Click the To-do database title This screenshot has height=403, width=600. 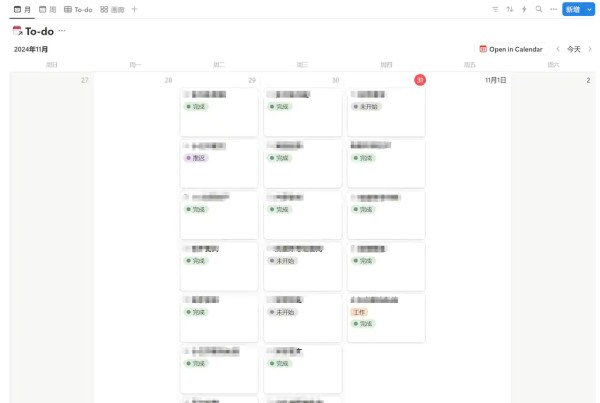pyautogui.click(x=39, y=31)
